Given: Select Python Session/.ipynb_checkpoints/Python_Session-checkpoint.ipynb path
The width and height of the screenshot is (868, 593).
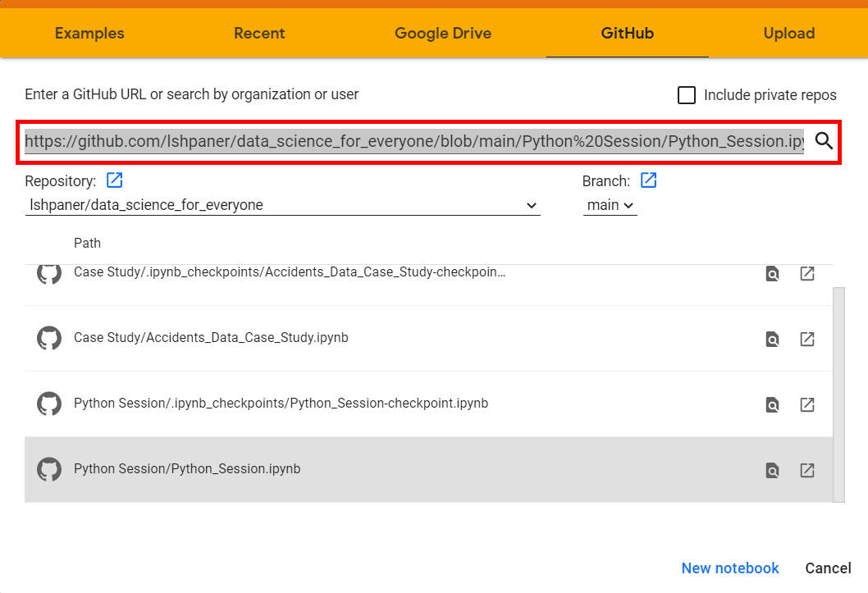Looking at the screenshot, I should 281,404.
